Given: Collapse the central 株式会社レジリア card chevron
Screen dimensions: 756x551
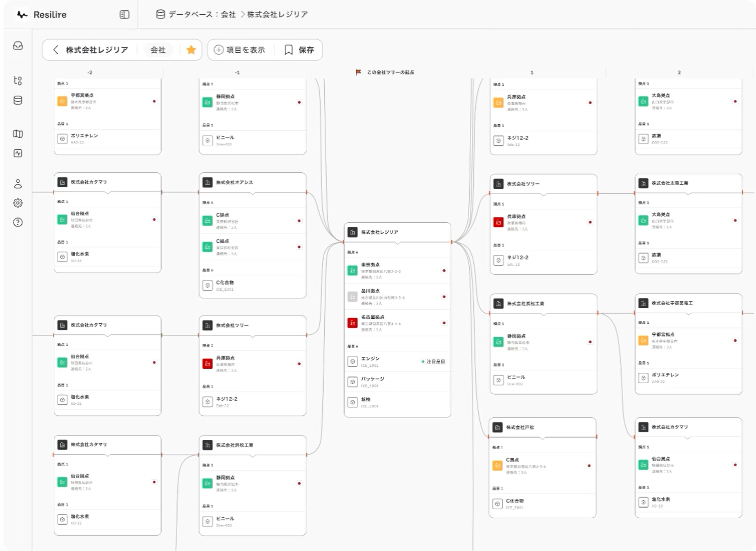Looking at the screenshot, I should coord(398,243).
